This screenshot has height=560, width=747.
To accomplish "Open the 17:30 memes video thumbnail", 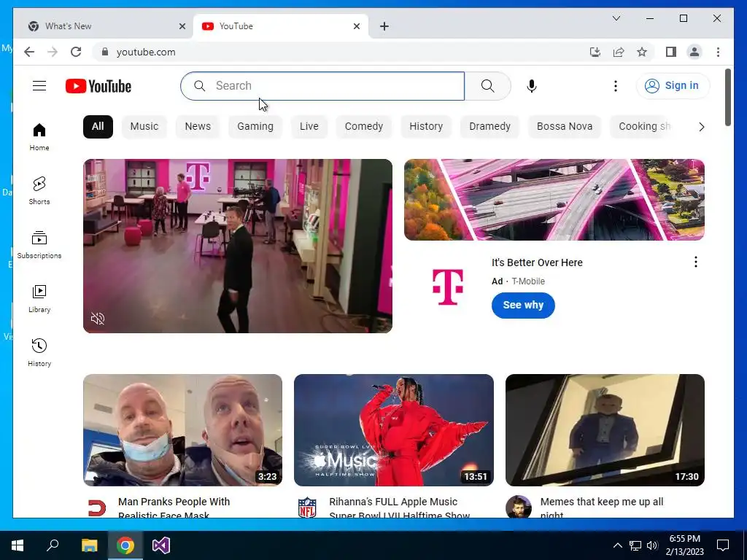I will point(605,430).
